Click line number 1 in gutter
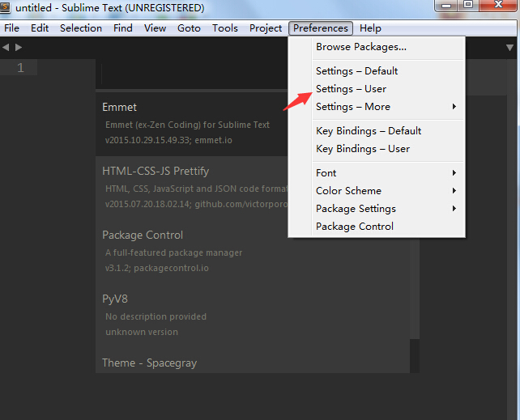Image resolution: width=520 pixels, height=420 pixels. [20, 68]
